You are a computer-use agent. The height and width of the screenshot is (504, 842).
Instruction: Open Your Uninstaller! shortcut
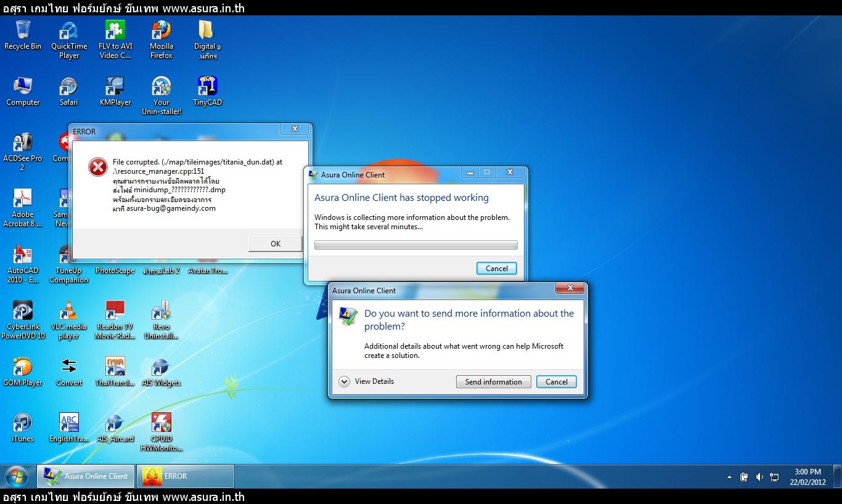click(161, 96)
